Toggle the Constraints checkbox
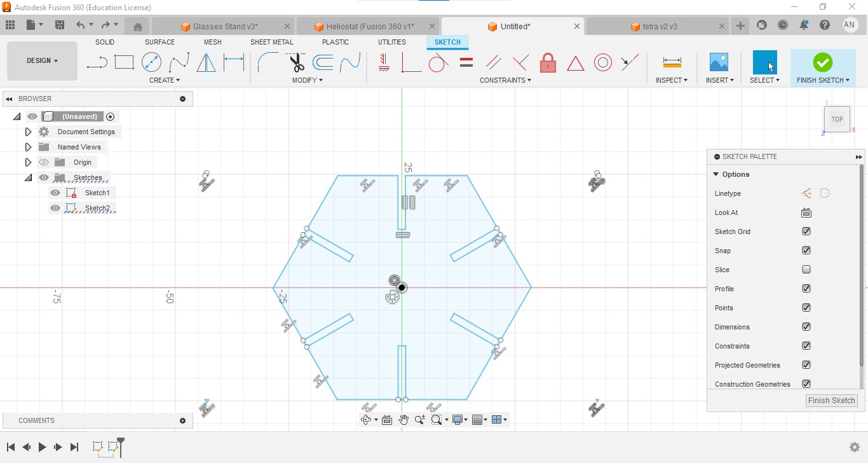868x463 pixels. click(806, 346)
